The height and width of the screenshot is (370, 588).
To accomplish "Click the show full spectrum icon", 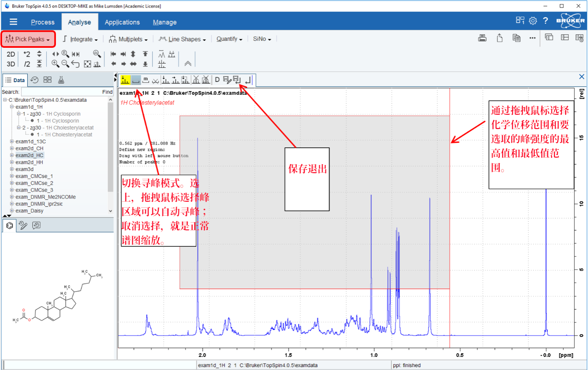I will 87,64.
